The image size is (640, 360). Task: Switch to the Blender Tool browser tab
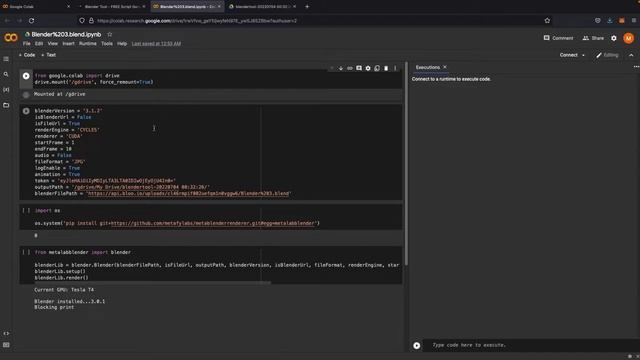point(111,7)
